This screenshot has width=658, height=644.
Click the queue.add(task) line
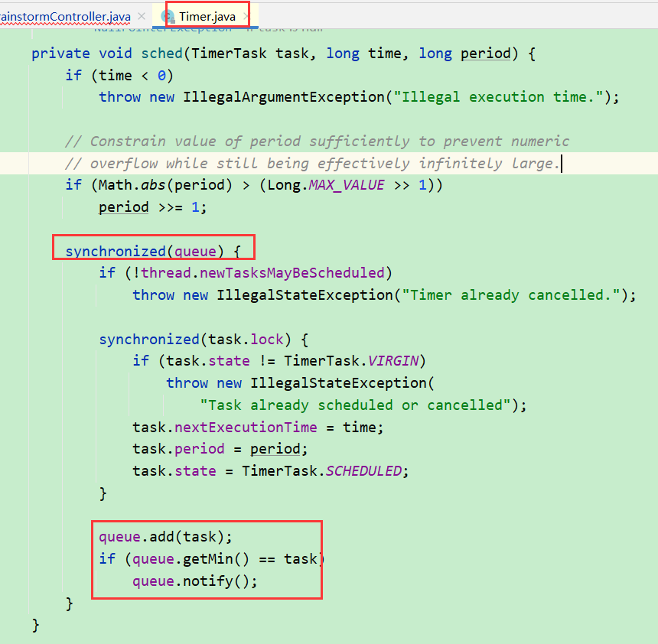(x=165, y=537)
